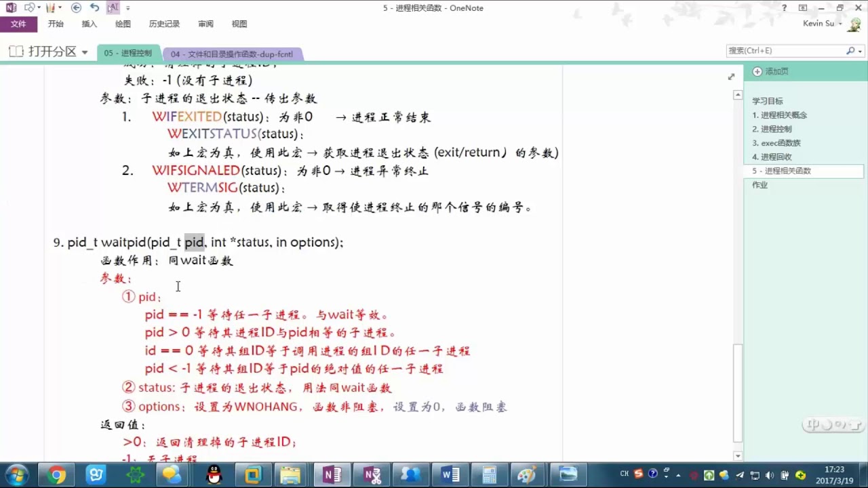Switch to the 历史记录 ribbon tab
This screenshot has width=868, height=488.
point(165,24)
